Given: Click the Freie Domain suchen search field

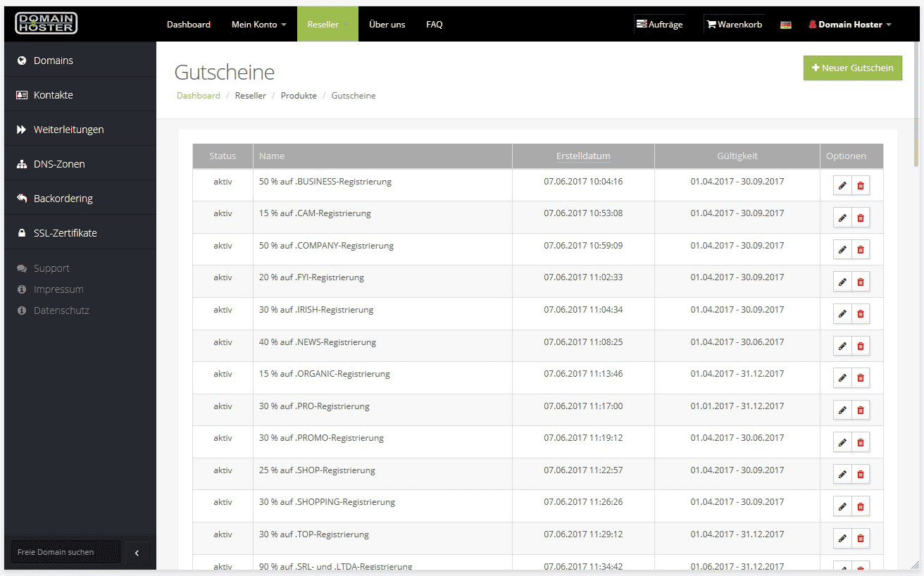Looking at the screenshot, I should [x=65, y=552].
